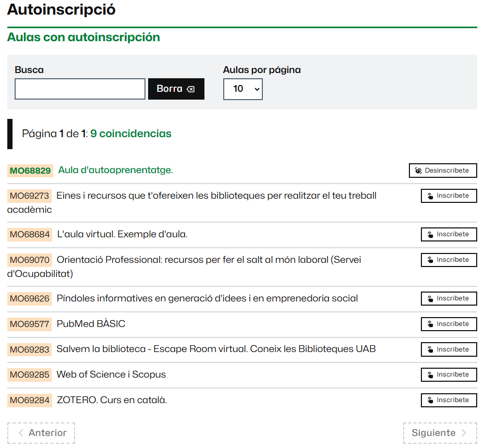The width and height of the screenshot is (484, 448).
Task: Select the MO68684 course code
Action: (x=30, y=235)
